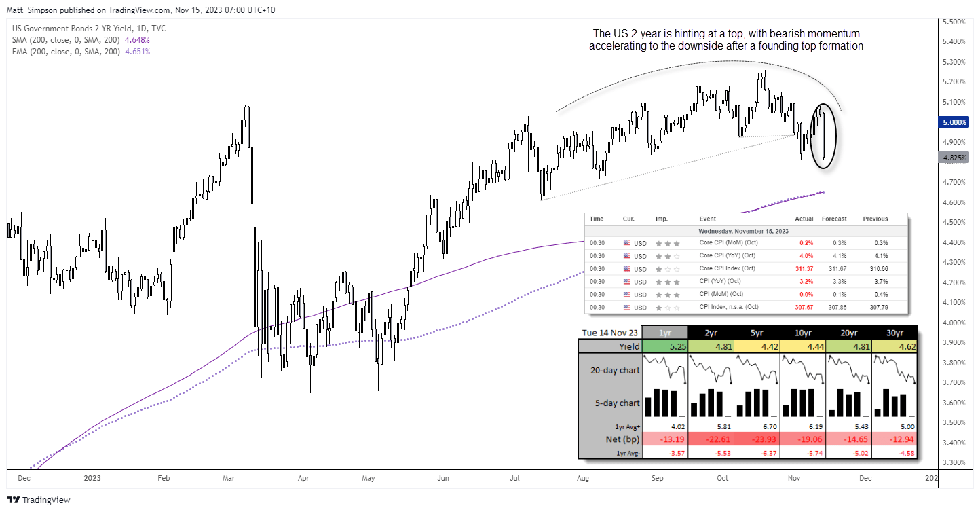Select the 20-day chart sparkline for 1yr
The height and width of the screenshot is (512, 980).
tap(665, 371)
